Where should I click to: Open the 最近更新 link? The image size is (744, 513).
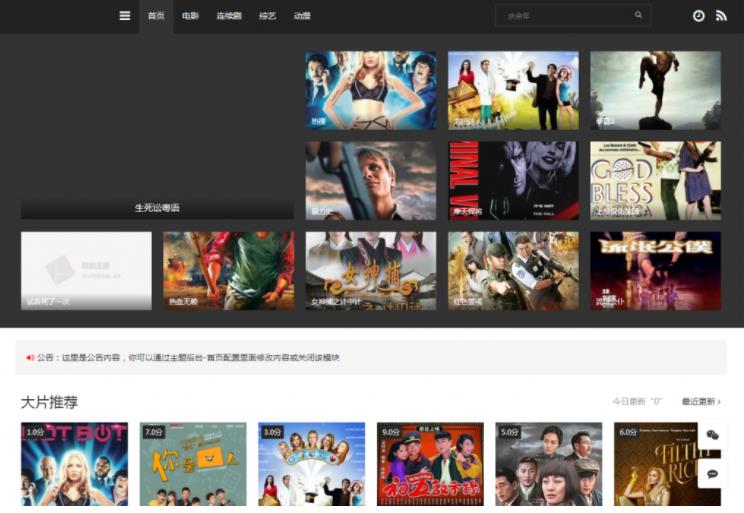pos(701,401)
